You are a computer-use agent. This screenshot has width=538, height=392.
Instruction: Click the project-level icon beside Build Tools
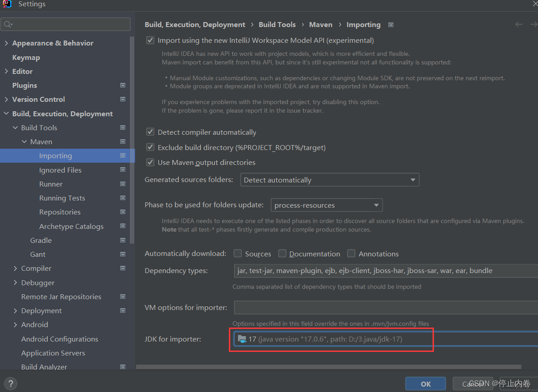123,128
